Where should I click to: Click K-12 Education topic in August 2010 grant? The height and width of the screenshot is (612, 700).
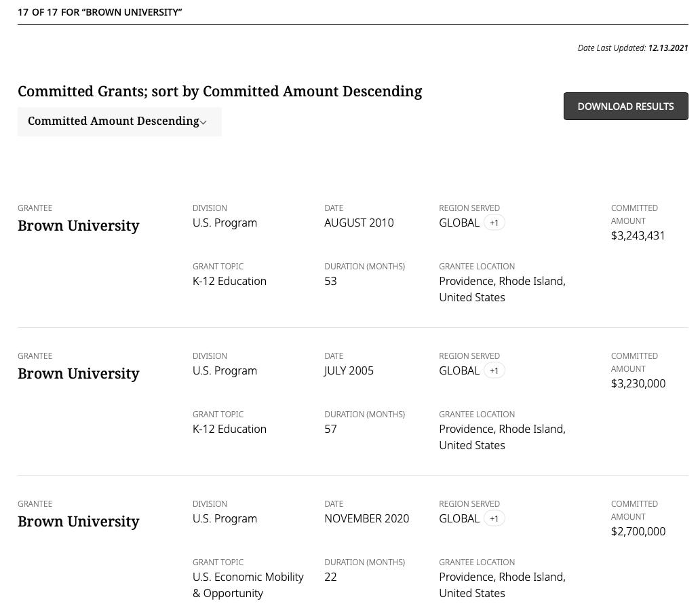coord(229,281)
